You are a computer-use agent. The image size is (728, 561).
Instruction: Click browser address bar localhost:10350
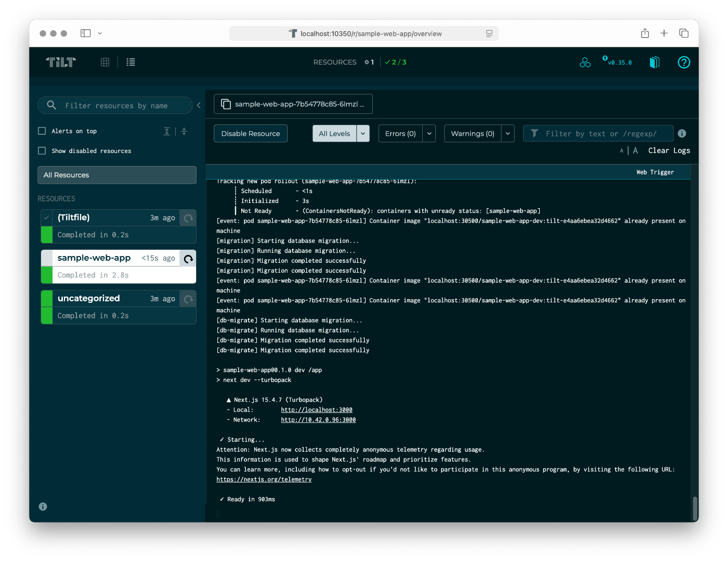[x=364, y=34]
